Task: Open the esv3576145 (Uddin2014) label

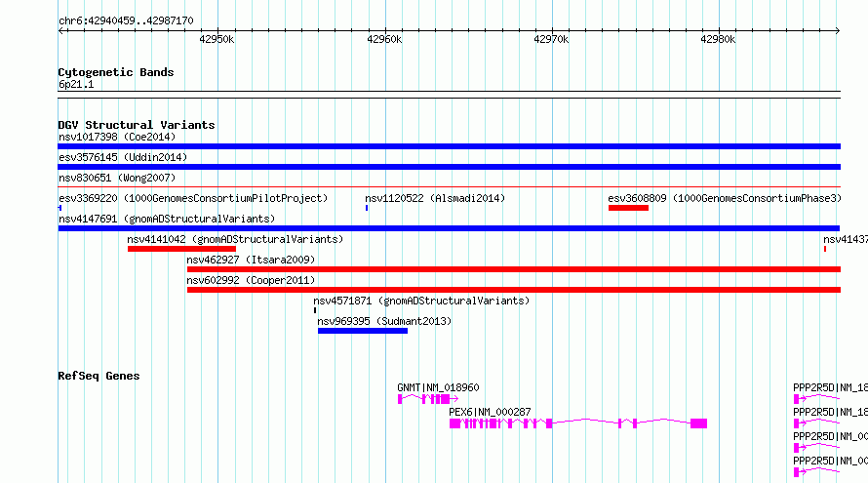Action: pos(123,157)
